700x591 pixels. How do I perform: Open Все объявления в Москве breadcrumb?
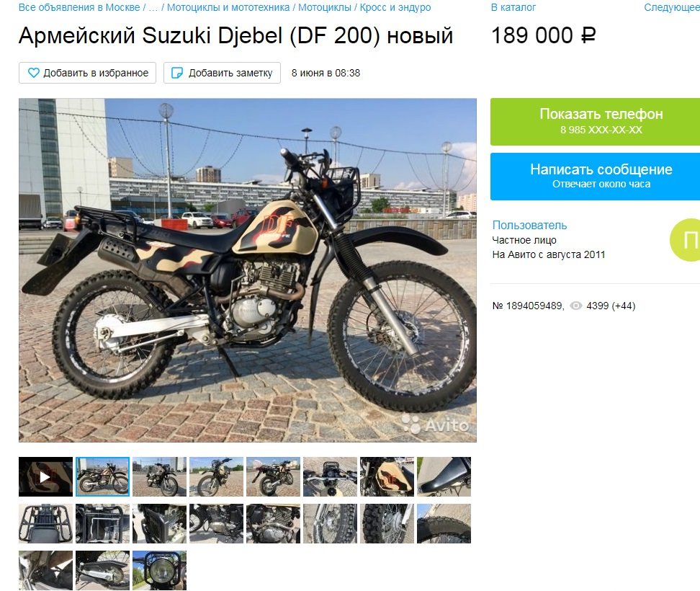79,7
